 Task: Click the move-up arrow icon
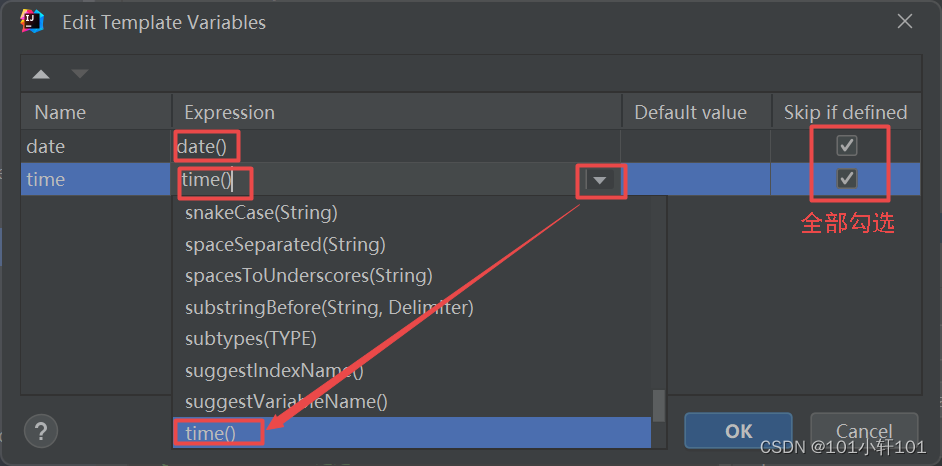pyautogui.click(x=40, y=74)
